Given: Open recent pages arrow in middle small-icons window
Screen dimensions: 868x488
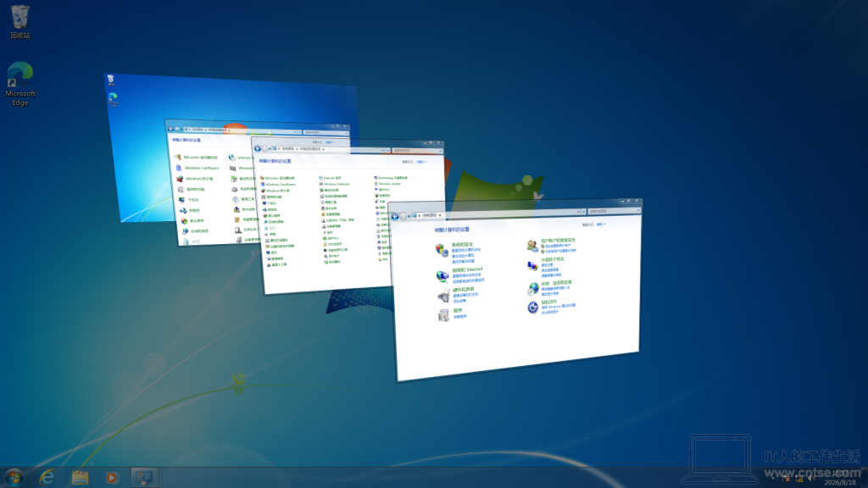Looking at the screenshot, I should click(x=270, y=149).
